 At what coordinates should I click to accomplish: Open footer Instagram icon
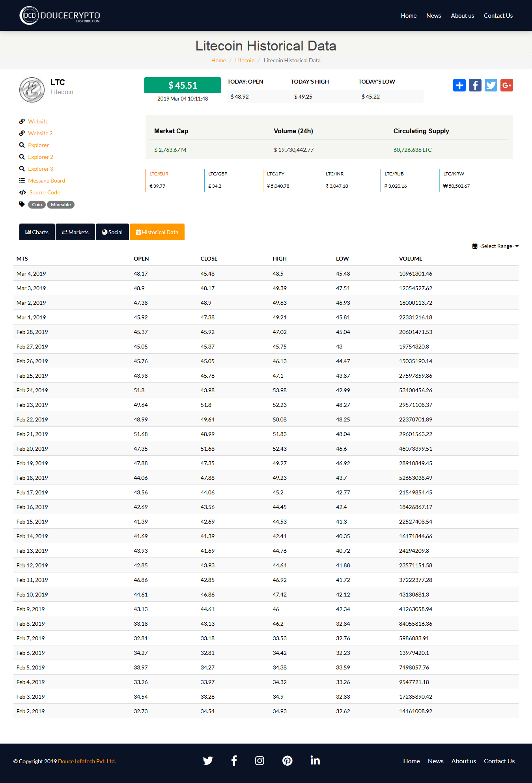(x=259, y=761)
